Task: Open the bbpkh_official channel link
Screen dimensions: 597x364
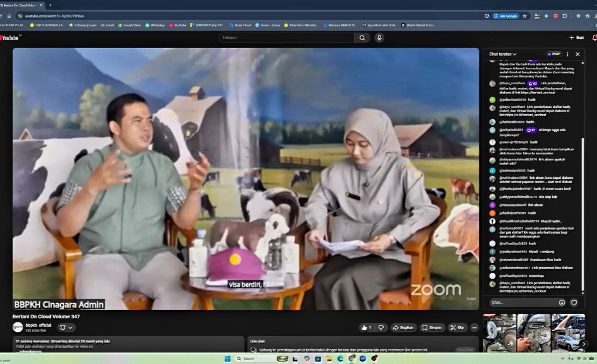Action: [38, 325]
